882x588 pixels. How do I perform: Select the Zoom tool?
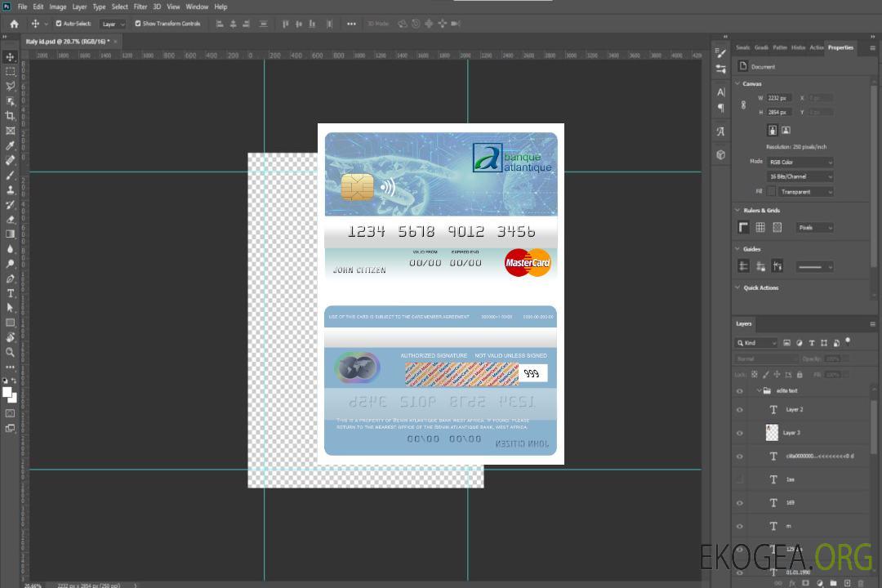(x=10, y=352)
